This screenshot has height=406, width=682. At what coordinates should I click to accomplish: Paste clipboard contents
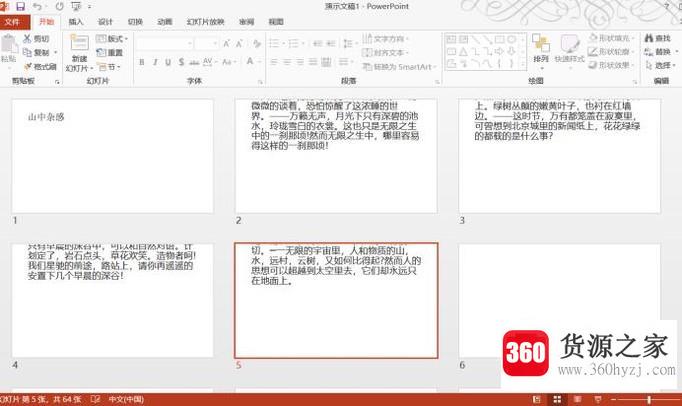[x=9, y=49]
